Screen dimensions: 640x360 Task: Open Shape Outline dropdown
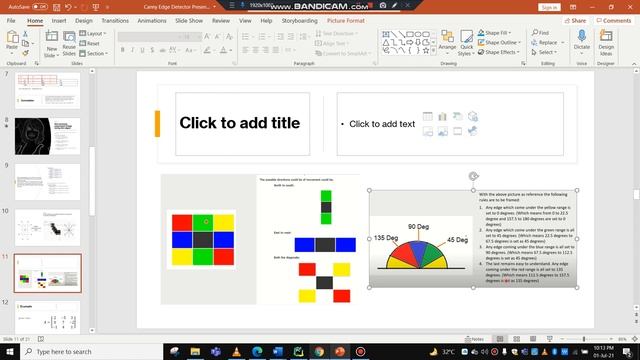pos(499,42)
